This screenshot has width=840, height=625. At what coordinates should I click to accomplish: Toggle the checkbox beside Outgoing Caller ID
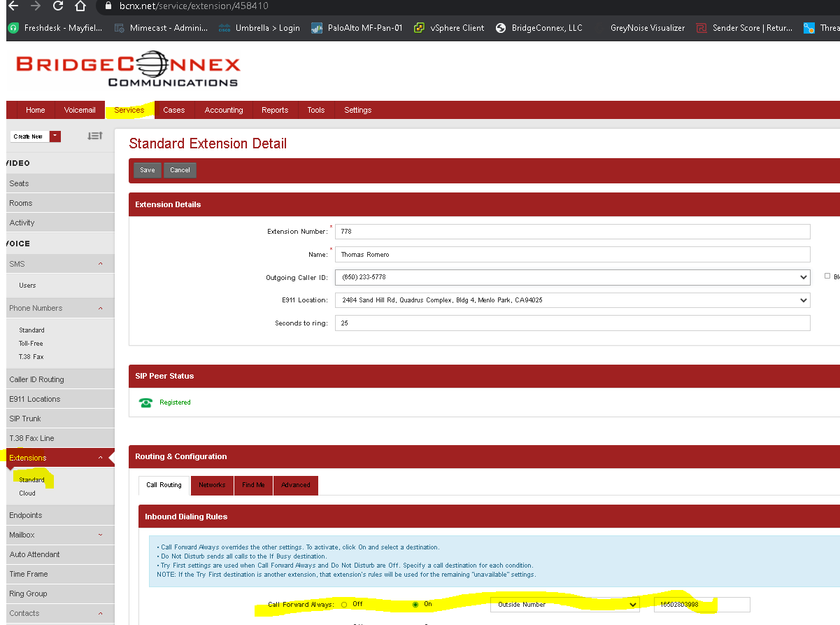coord(827,276)
